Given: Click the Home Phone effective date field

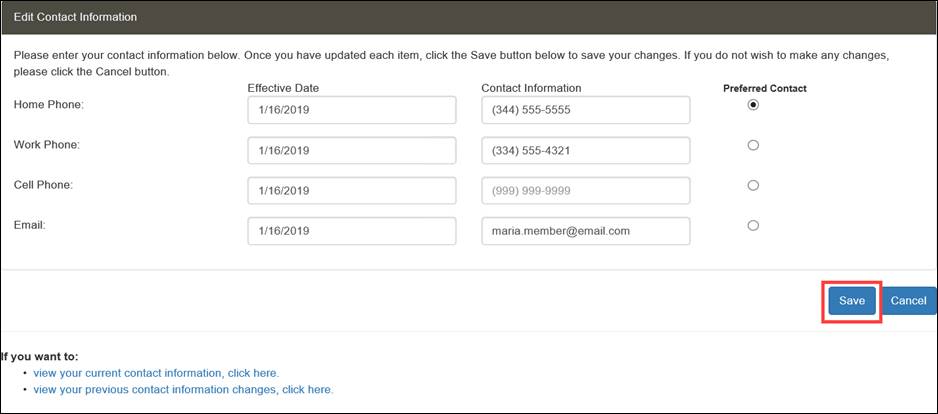Looking at the screenshot, I should [x=352, y=111].
